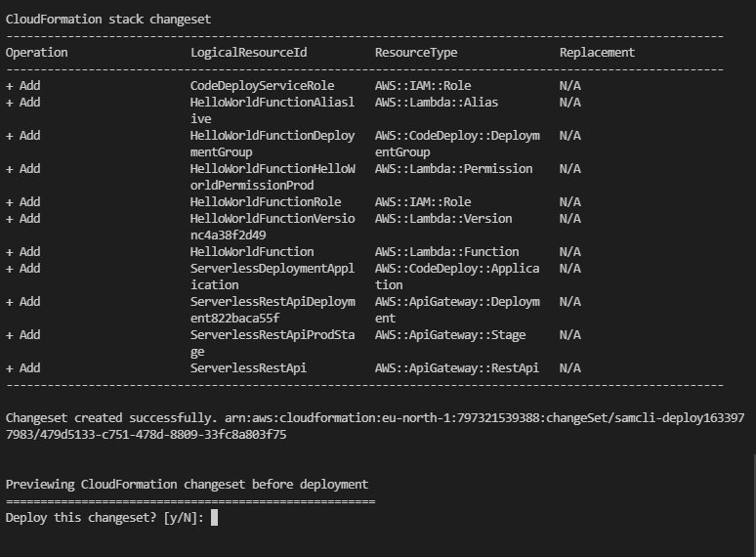Click the AWS::Lambda::Version resource type
The height and width of the screenshot is (557, 756).
[443, 219]
